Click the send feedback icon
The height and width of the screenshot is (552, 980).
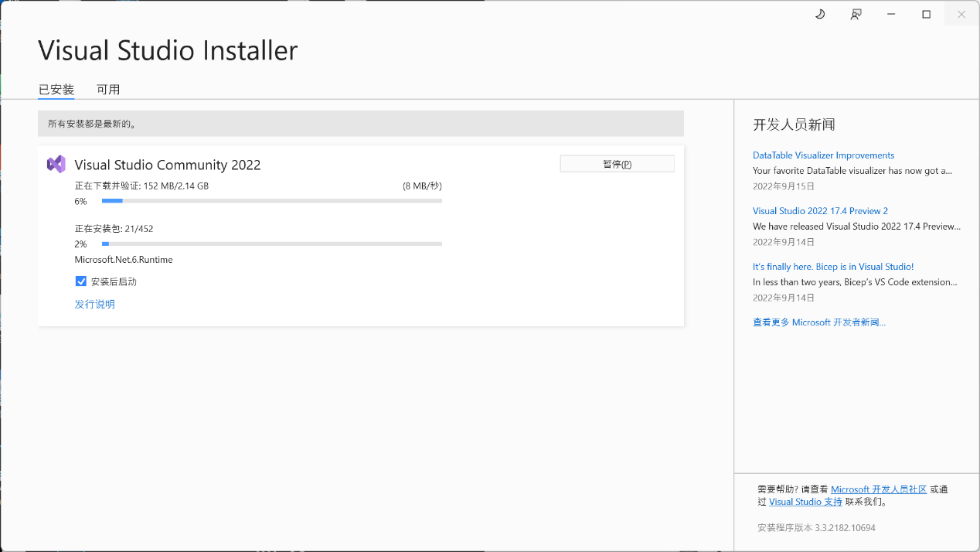coord(856,15)
